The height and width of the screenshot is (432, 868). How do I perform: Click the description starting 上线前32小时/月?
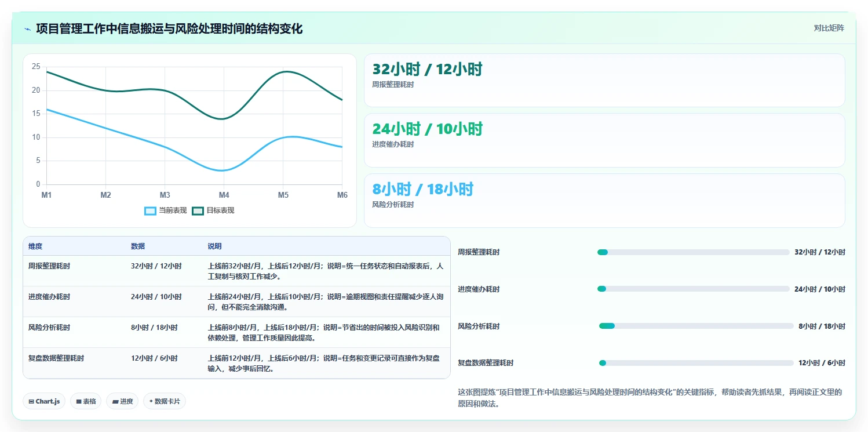coord(326,271)
